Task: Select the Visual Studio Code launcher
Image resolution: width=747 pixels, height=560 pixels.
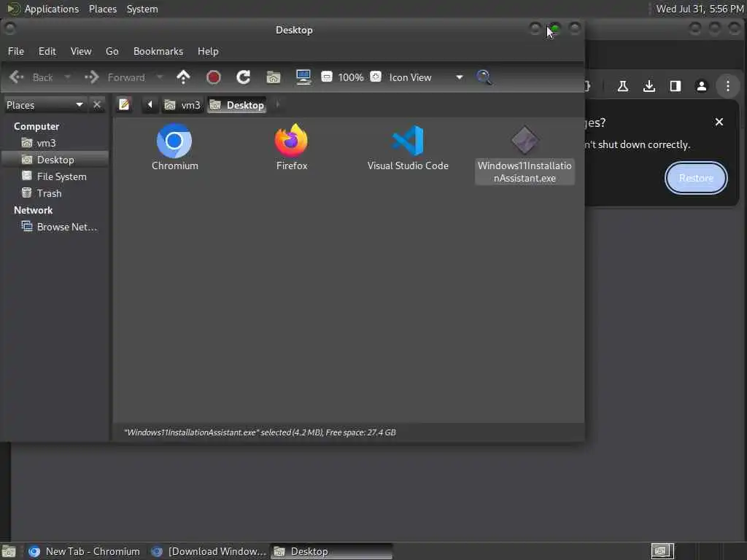Action: tap(408, 147)
